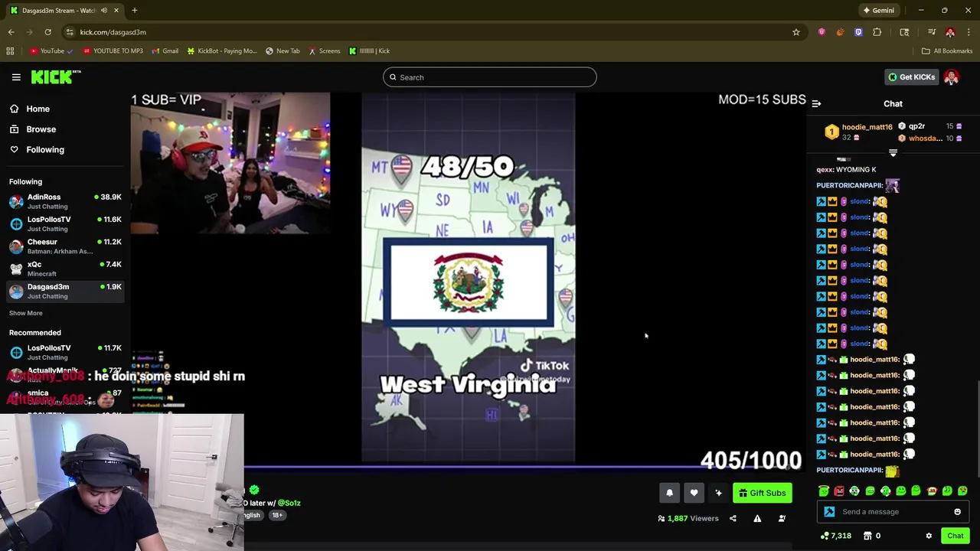The width and height of the screenshot is (980, 551).
Task: Open Cheesur channel in sidebar
Action: 65,246
